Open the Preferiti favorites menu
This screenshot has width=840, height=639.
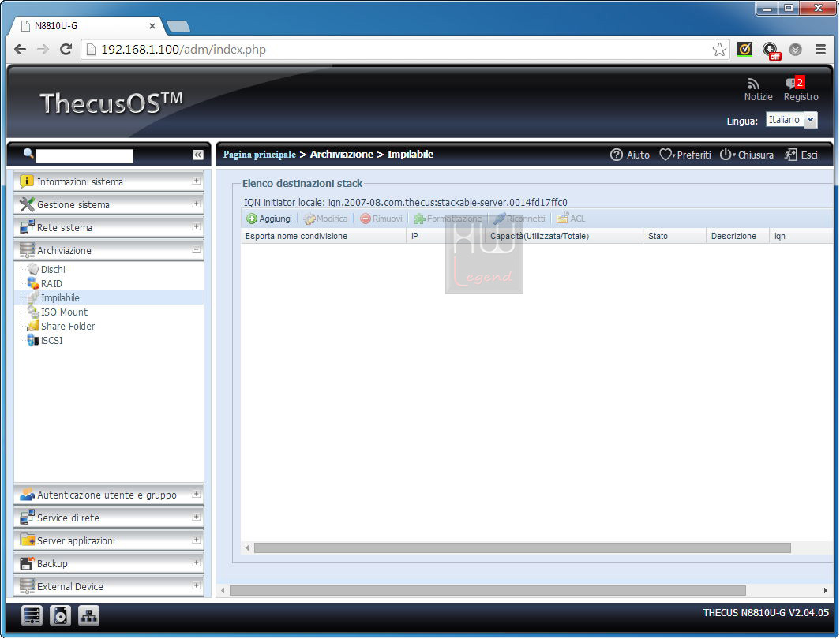tap(684, 155)
